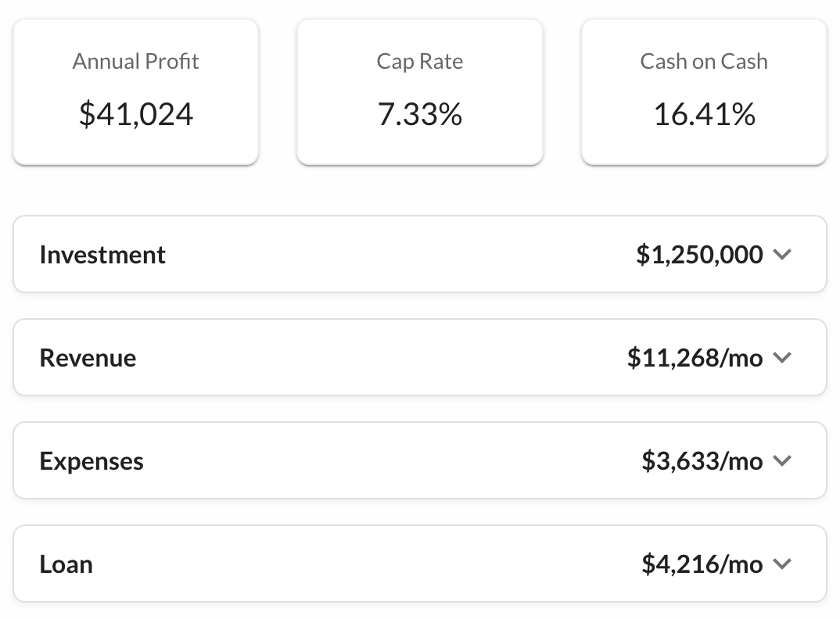
Task: Expand the Investment section chevron
Action: (x=783, y=254)
